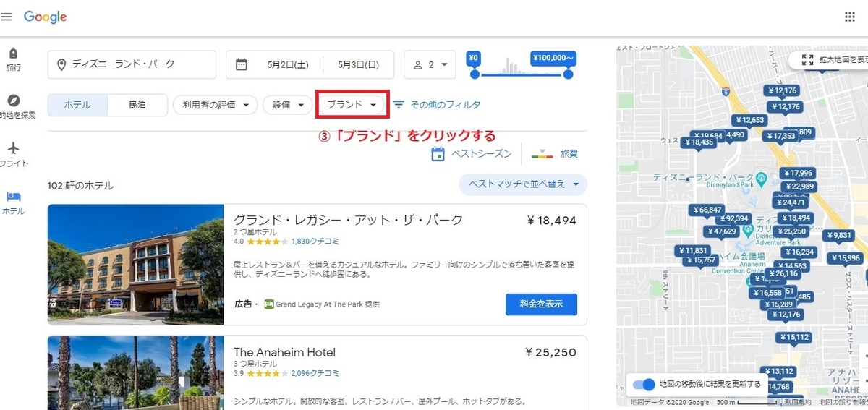Click the ¥17,353 map price pin
This screenshot has width=868, height=410.
780,136
